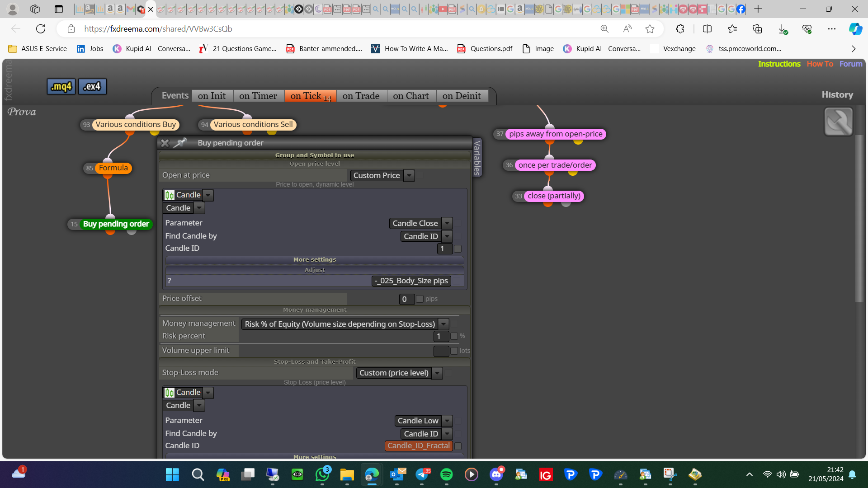Edit the Volume upper limit field

tap(441, 351)
